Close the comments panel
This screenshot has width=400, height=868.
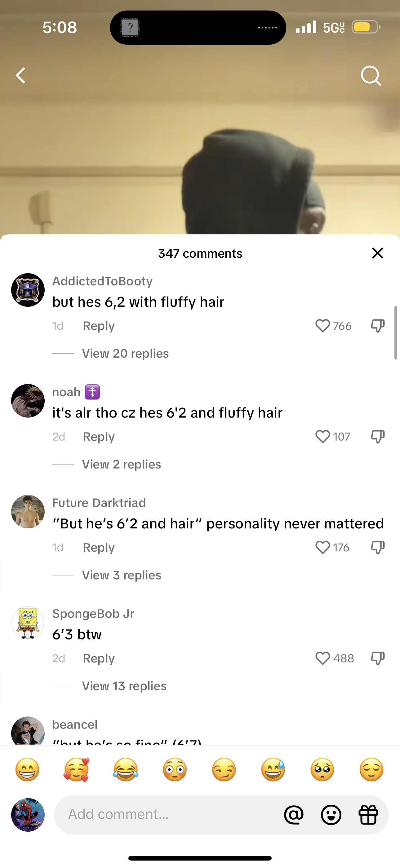(x=378, y=253)
